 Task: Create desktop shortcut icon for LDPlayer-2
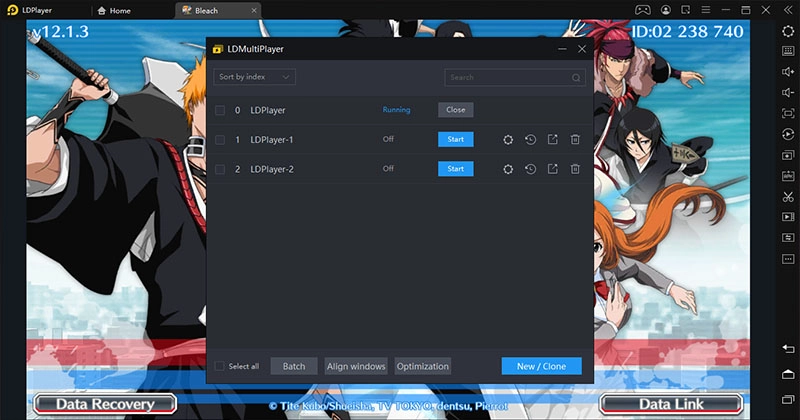553,169
